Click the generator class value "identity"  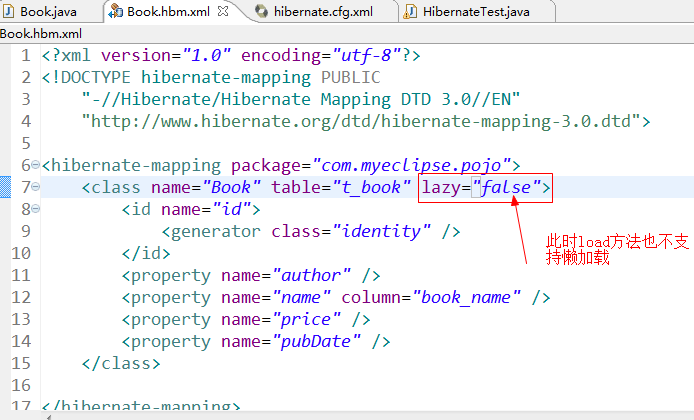381,231
